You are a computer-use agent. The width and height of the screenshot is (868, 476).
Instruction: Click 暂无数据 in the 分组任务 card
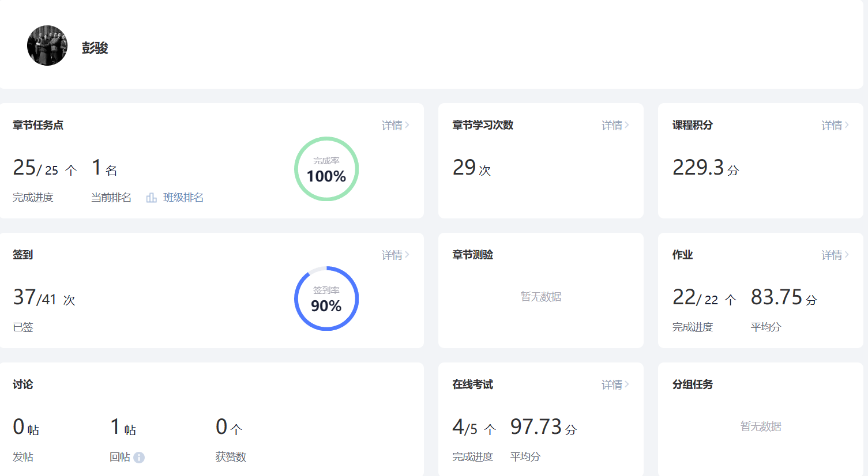[761, 426]
